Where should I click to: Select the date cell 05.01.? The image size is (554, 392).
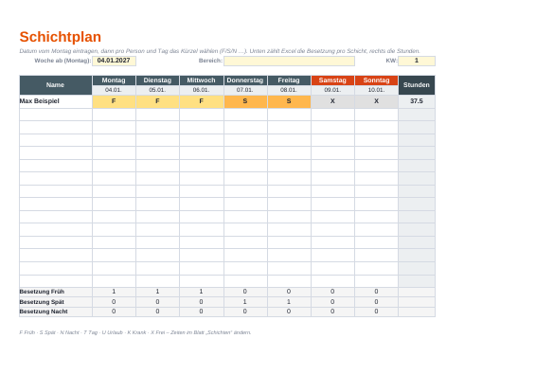click(157, 90)
